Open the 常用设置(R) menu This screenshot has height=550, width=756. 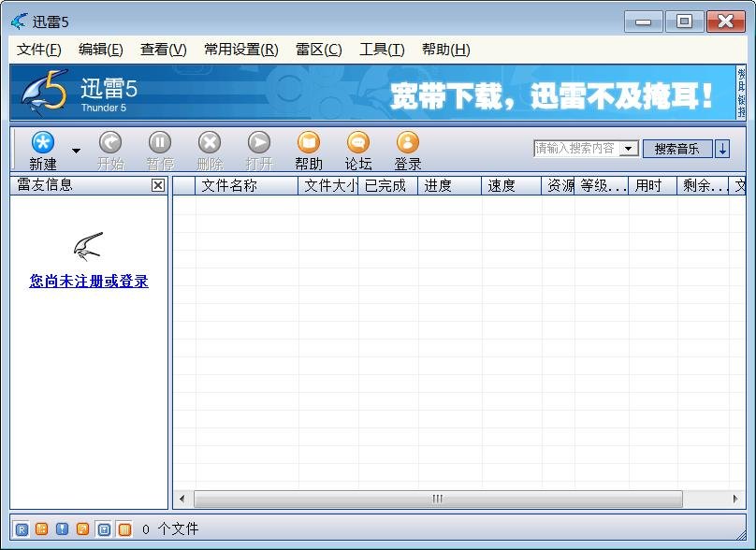coord(241,50)
